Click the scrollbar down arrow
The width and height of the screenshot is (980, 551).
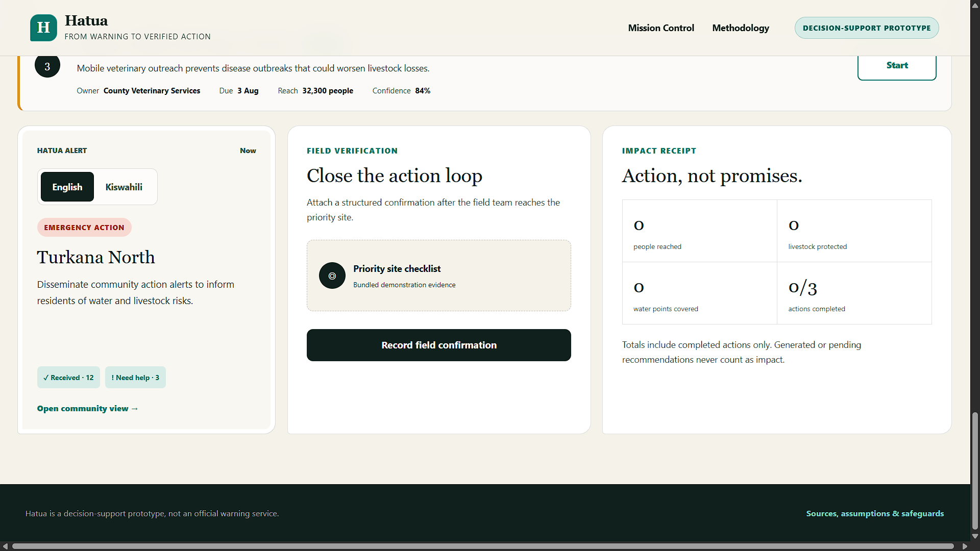(975, 536)
